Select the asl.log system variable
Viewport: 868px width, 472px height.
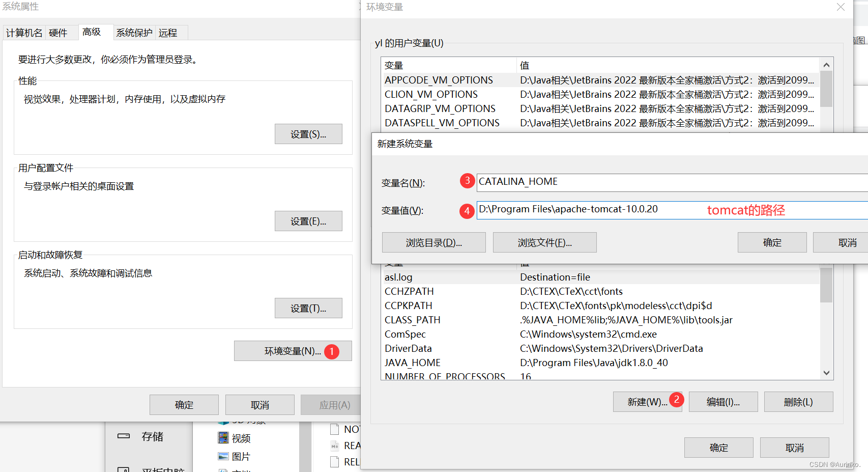coord(601,277)
